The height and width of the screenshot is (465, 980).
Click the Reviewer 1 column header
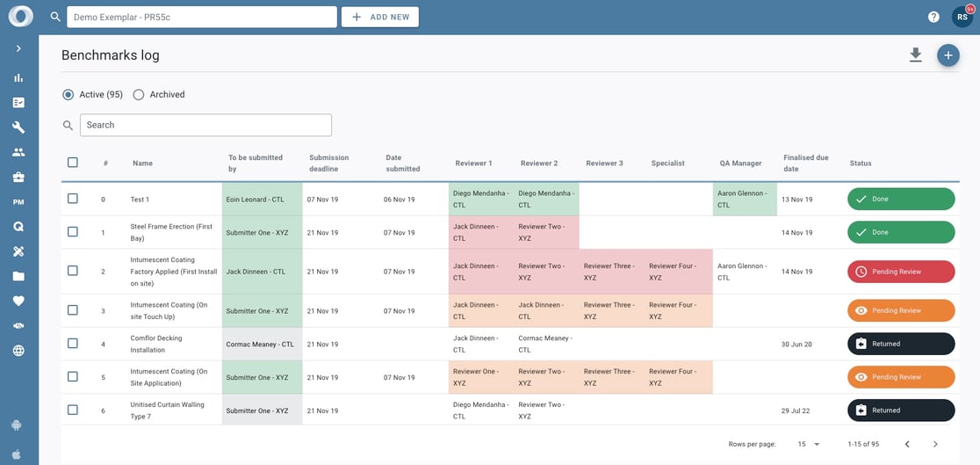473,163
